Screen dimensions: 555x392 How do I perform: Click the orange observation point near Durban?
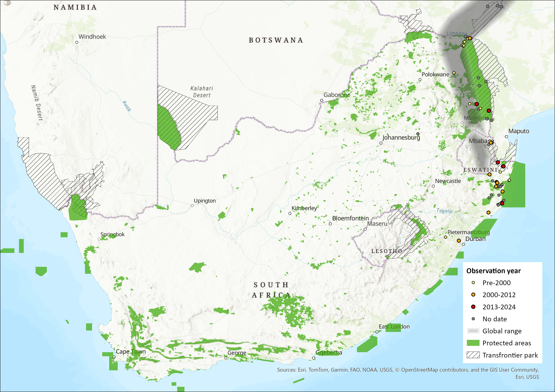pos(459,241)
